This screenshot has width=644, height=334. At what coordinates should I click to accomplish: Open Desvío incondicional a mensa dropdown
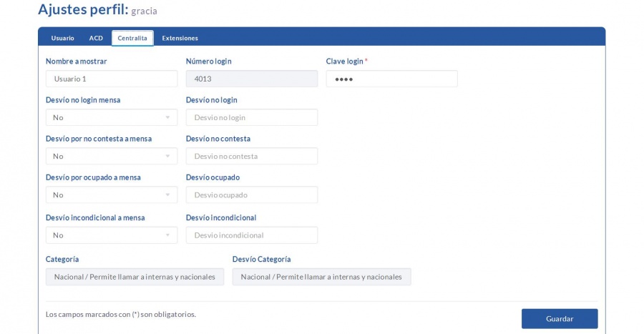click(111, 235)
